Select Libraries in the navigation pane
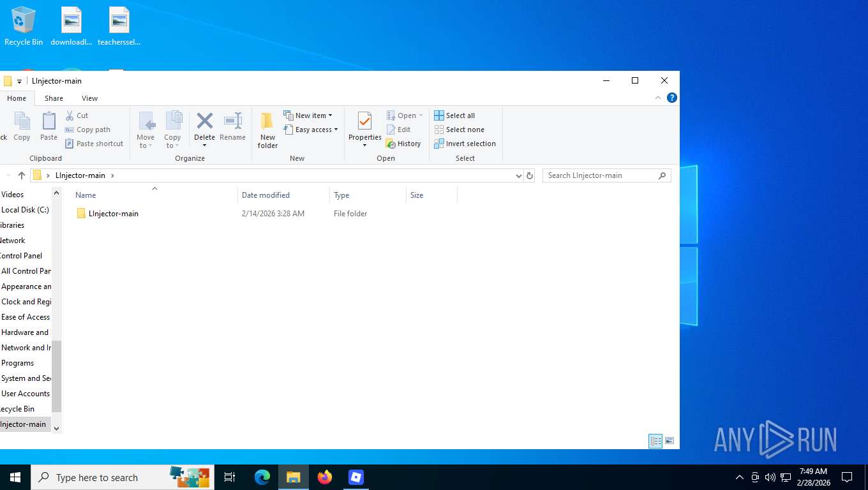 [x=12, y=225]
